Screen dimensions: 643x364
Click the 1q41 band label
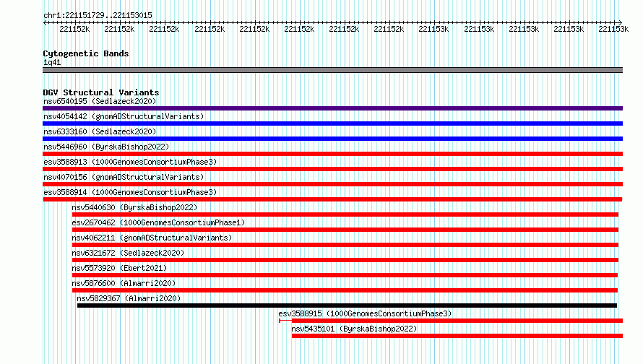(52, 63)
